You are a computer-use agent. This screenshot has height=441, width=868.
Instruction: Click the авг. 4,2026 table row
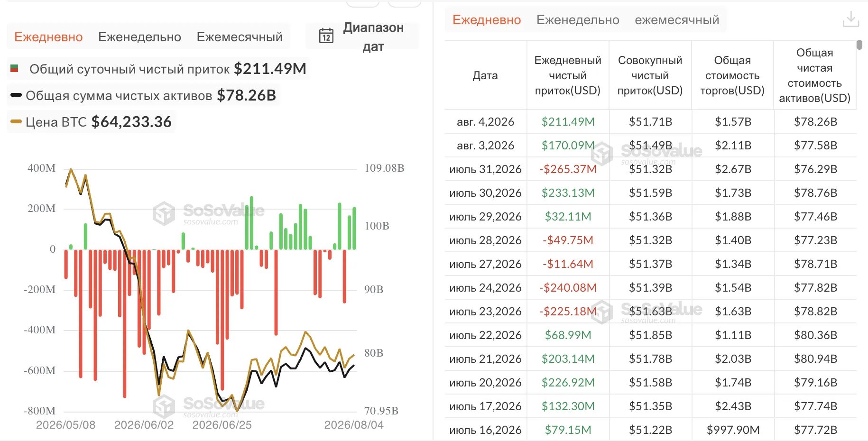point(650,122)
